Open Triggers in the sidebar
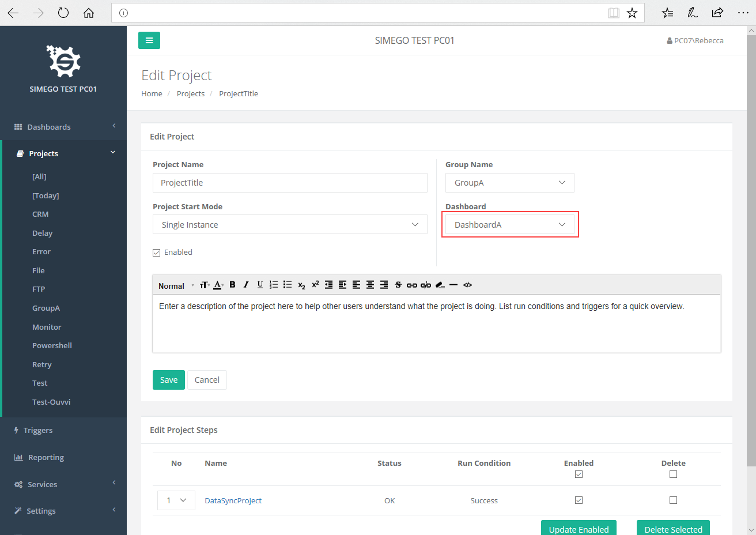Screen dimensions: 756x535 coord(38,430)
